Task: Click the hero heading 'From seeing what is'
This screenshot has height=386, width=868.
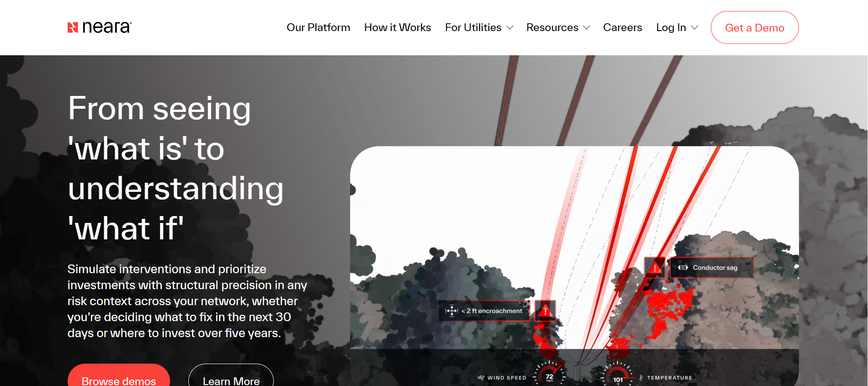Action: (176, 168)
